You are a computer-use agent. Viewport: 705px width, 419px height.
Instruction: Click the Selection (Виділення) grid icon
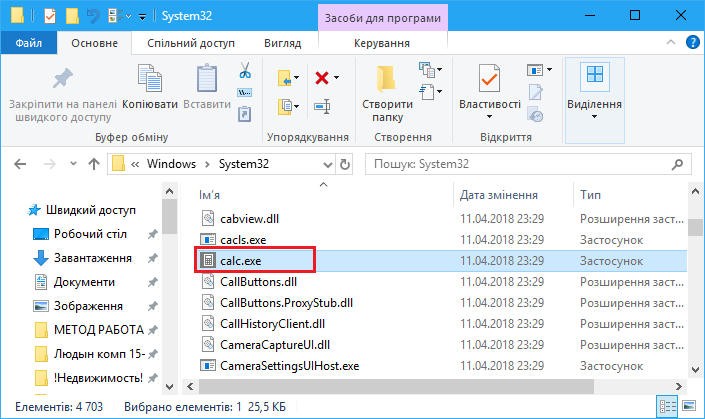tap(595, 75)
